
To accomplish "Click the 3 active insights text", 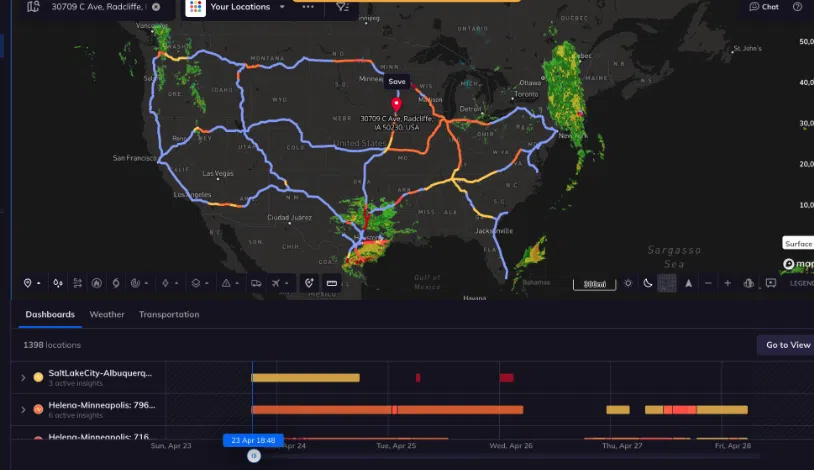I will tap(76, 383).
